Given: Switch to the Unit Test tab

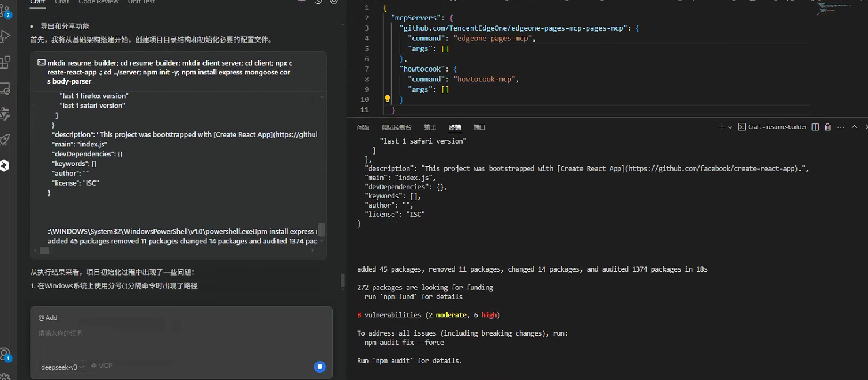Looking at the screenshot, I should pyautogui.click(x=141, y=2).
